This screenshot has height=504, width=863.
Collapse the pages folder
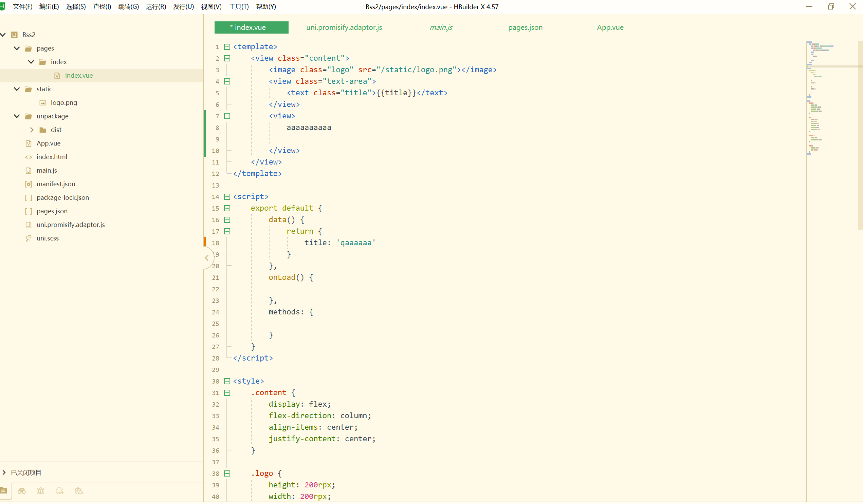tap(17, 48)
